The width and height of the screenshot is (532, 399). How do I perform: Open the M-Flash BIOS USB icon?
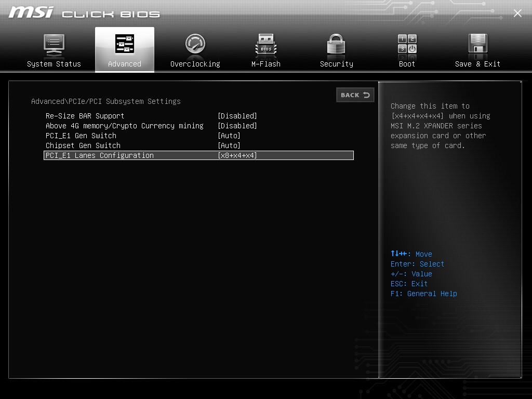[265, 45]
